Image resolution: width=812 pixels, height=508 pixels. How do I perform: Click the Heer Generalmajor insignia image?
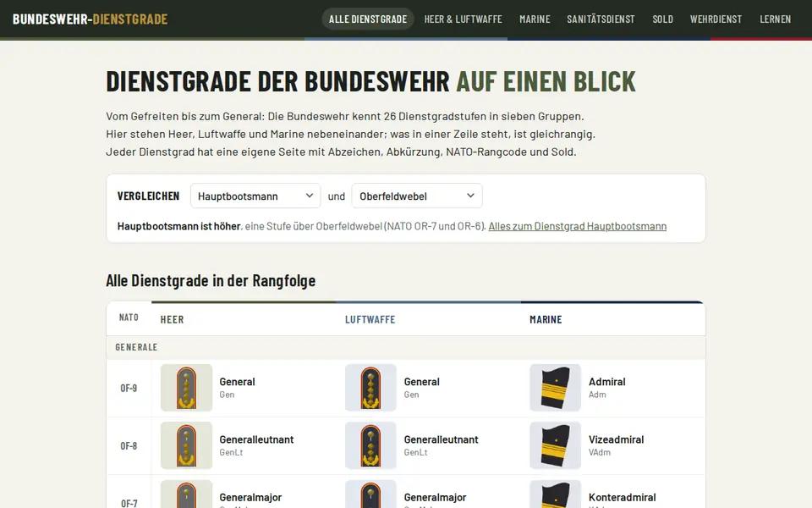186,494
